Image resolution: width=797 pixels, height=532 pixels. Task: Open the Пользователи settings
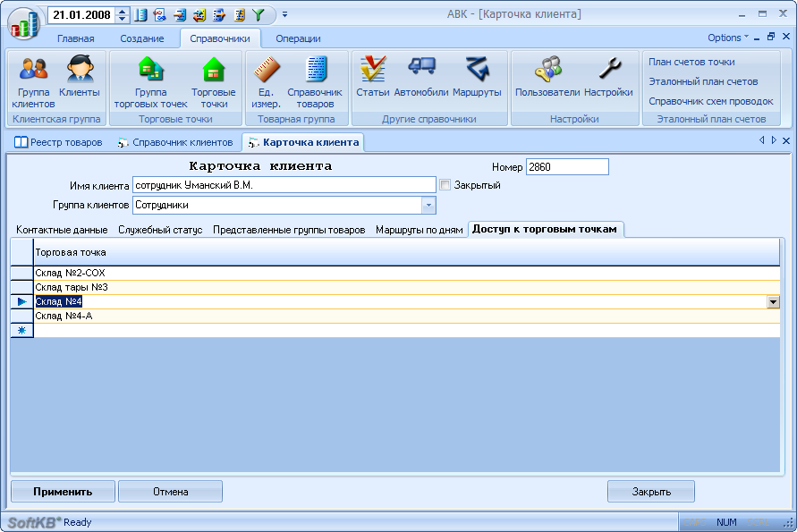tap(548, 76)
